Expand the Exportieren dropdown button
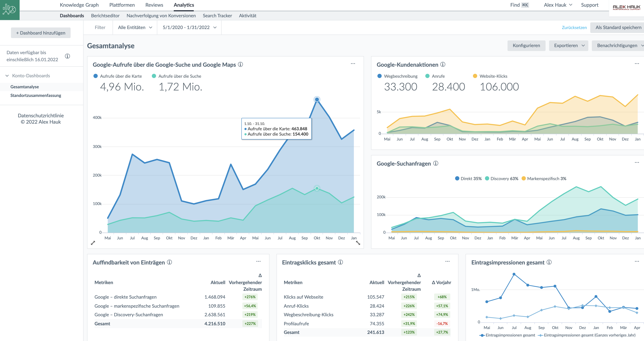Image resolution: width=644 pixels, height=341 pixels. (x=569, y=46)
